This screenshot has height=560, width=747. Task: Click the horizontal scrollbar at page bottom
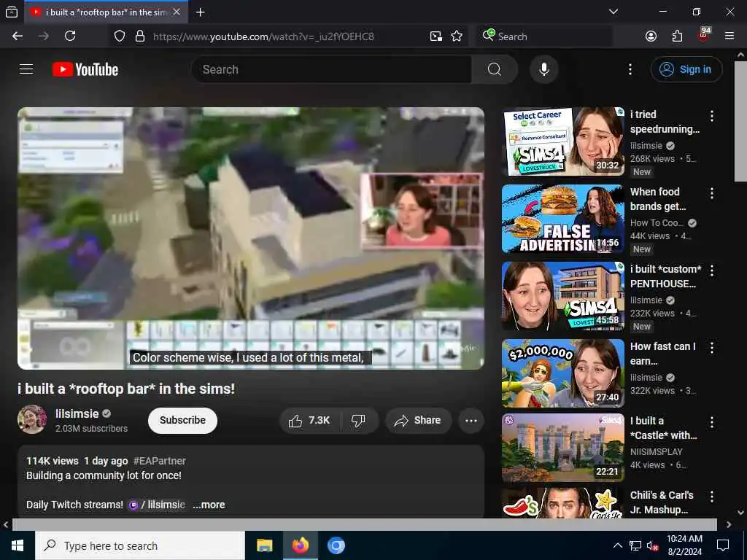click(365, 524)
